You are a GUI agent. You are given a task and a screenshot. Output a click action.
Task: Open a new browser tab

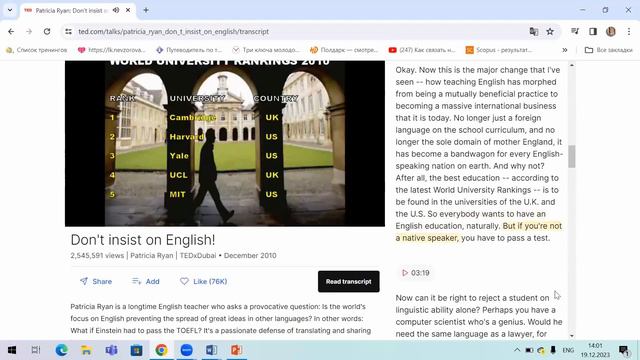tap(146, 10)
